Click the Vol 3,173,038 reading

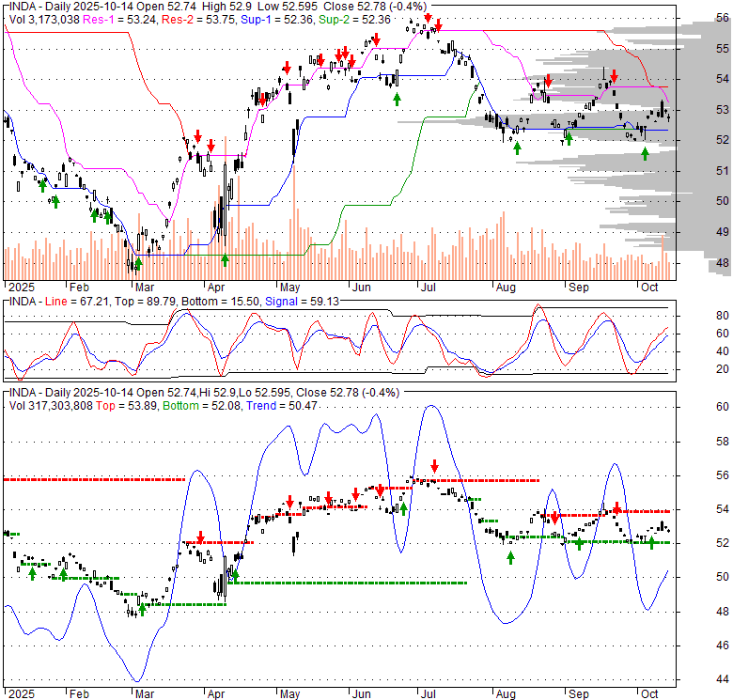(44, 20)
